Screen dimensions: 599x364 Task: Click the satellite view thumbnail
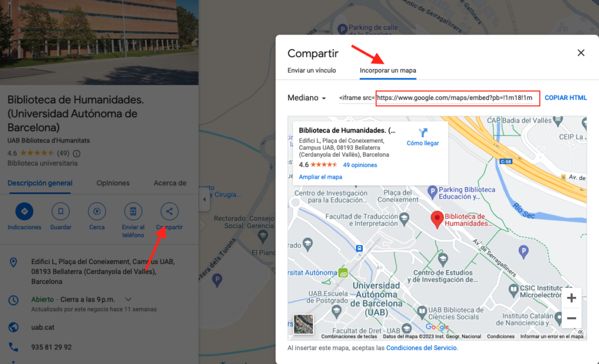click(304, 324)
